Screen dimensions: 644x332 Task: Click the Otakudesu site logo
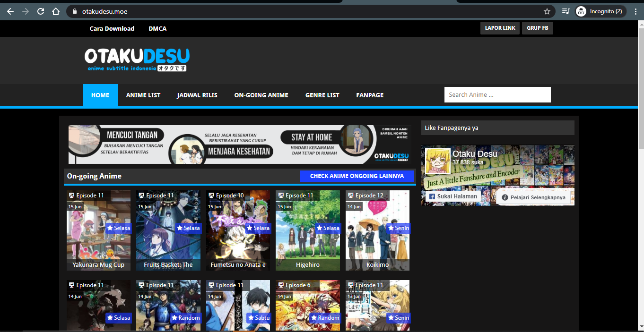(137, 60)
